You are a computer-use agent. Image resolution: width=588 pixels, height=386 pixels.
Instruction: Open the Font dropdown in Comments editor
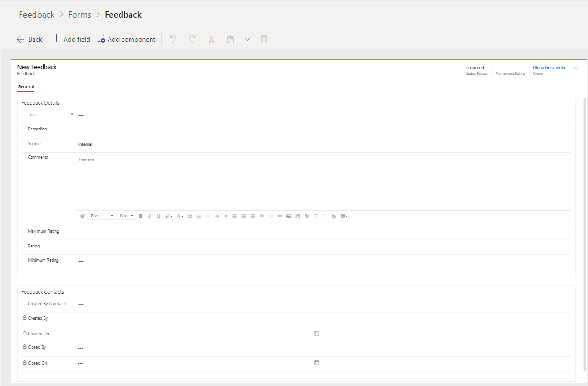[x=101, y=216]
